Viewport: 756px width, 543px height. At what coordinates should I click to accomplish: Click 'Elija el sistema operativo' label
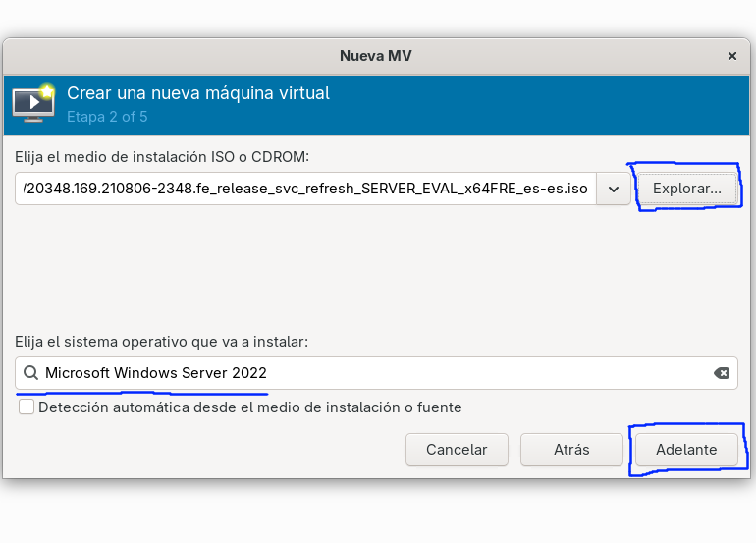pyautogui.click(x=162, y=342)
